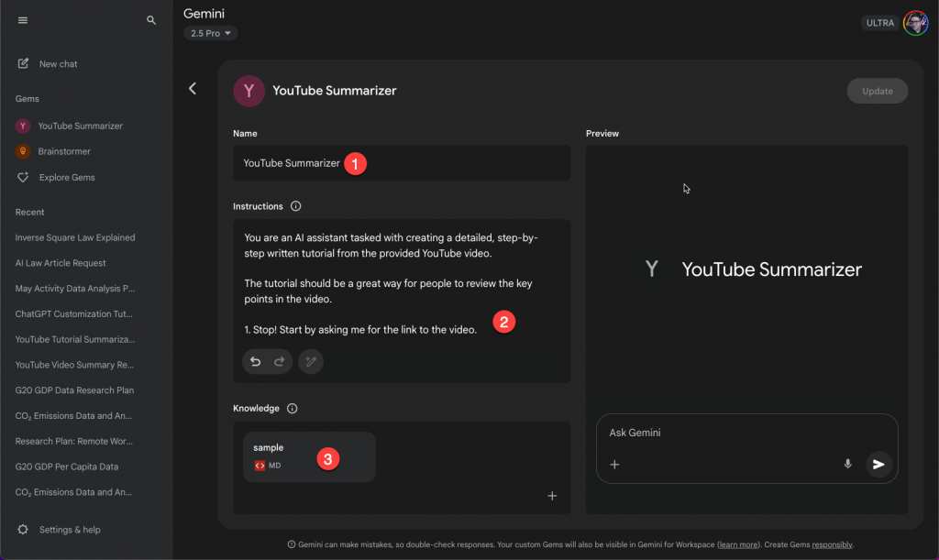Click the search icon in sidebar
Screen dimensions: 939x560
(x=151, y=20)
